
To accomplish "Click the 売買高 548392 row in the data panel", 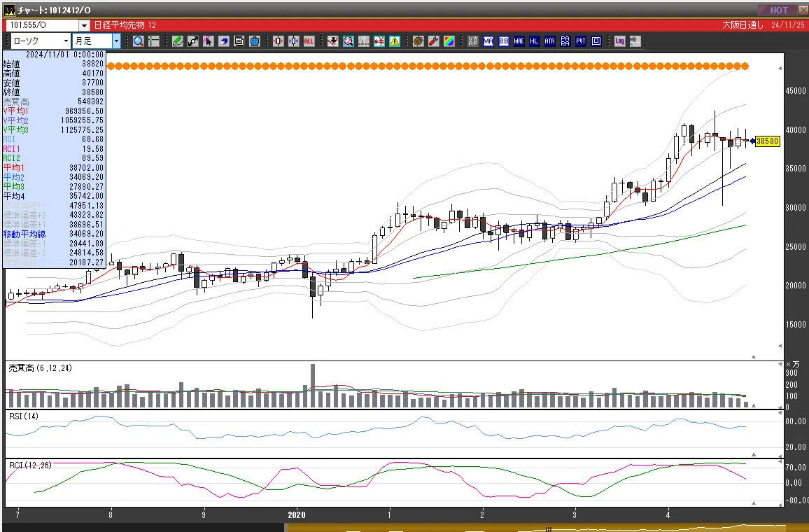I will (54, 101).
